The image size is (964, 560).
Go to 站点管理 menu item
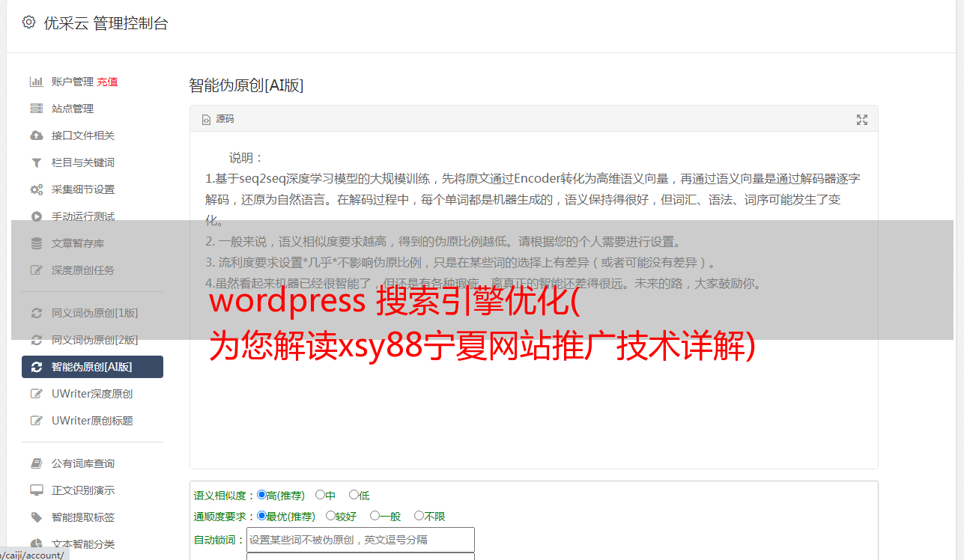pyautogui.click(x=73, y=109)
